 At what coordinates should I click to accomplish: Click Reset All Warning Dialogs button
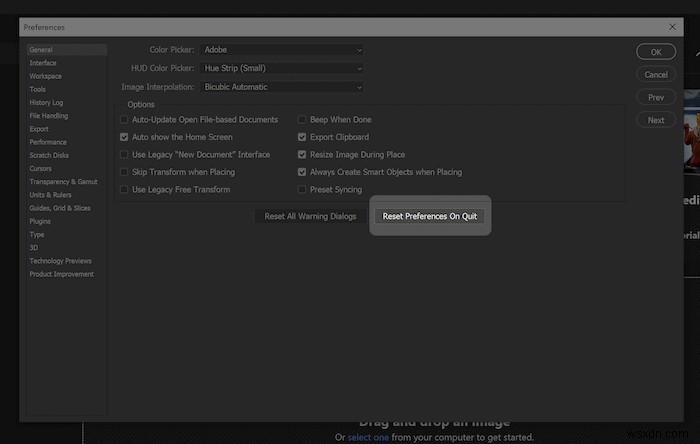[x=310, y=216]
